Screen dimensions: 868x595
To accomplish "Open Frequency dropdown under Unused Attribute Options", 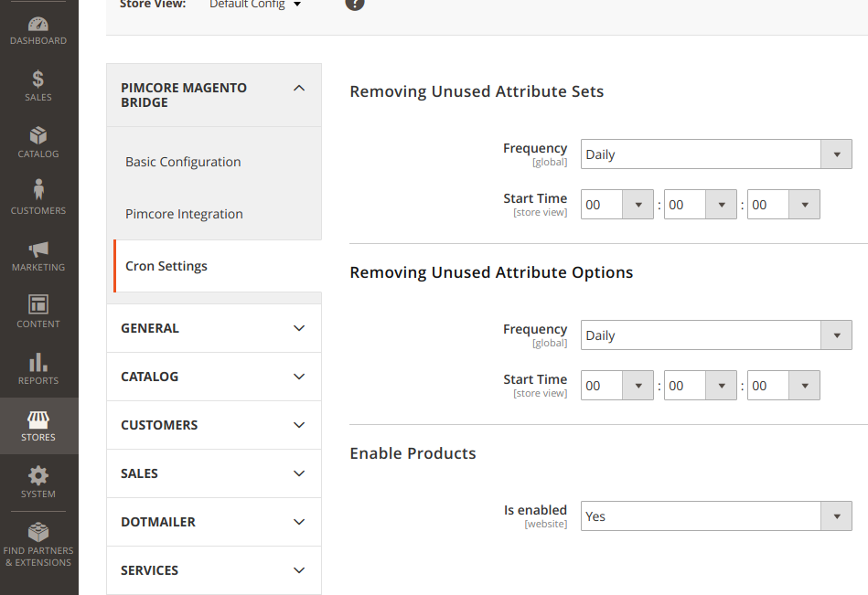I will pyautogui.click(x=716, y=335).
